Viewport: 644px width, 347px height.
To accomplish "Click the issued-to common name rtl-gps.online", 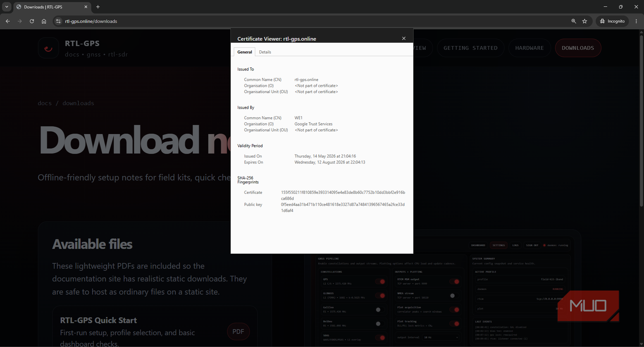I will coord(306,80).
